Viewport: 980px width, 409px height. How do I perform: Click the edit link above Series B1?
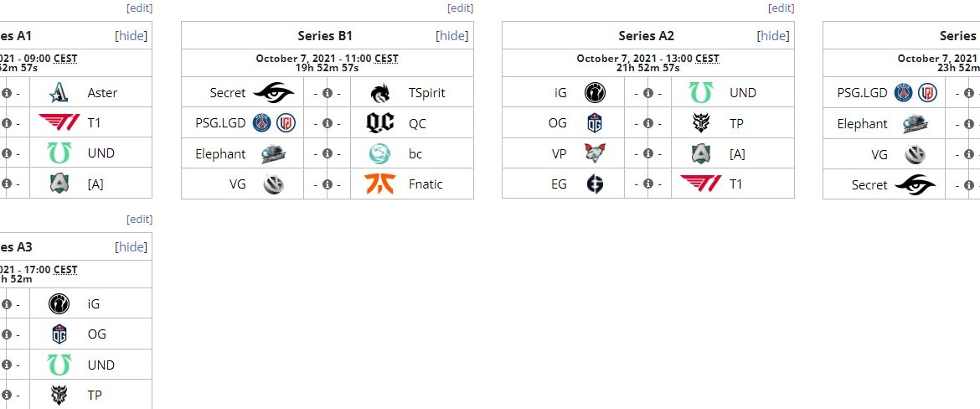tap(460, 8)
